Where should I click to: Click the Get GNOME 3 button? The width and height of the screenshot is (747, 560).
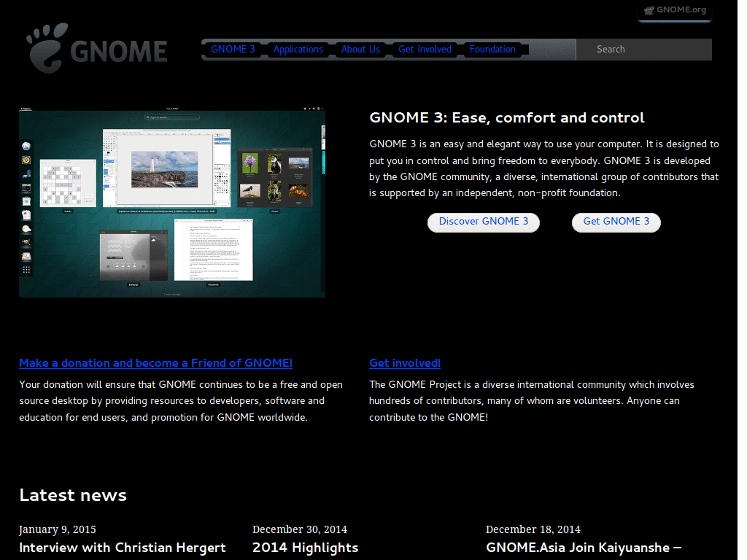[616, 222]
